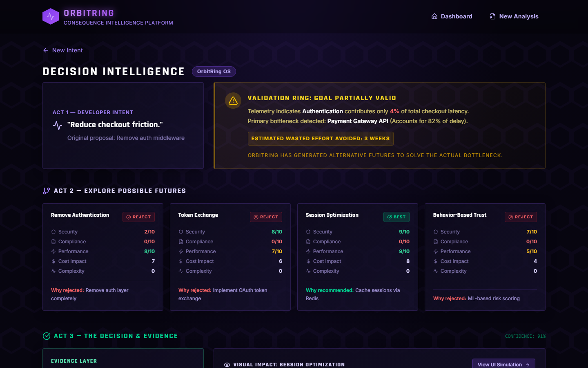Click the View UI Simulation button
Screen dimensions: 588x368
coord(504,364)
